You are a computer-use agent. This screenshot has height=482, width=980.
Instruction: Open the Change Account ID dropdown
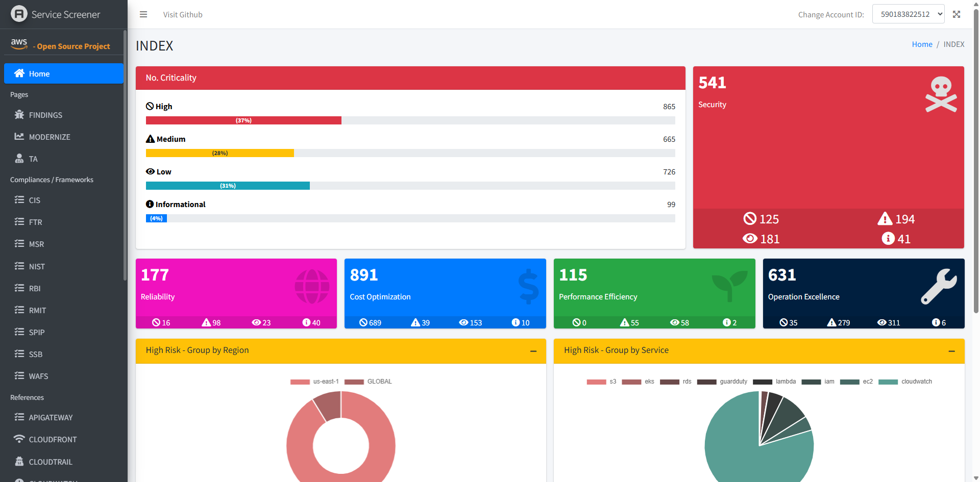coord(908,14)
